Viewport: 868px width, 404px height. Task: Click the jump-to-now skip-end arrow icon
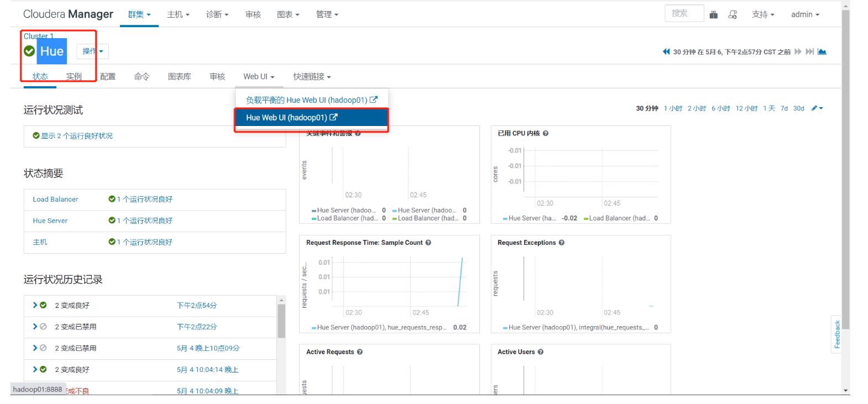pos(809,52)
